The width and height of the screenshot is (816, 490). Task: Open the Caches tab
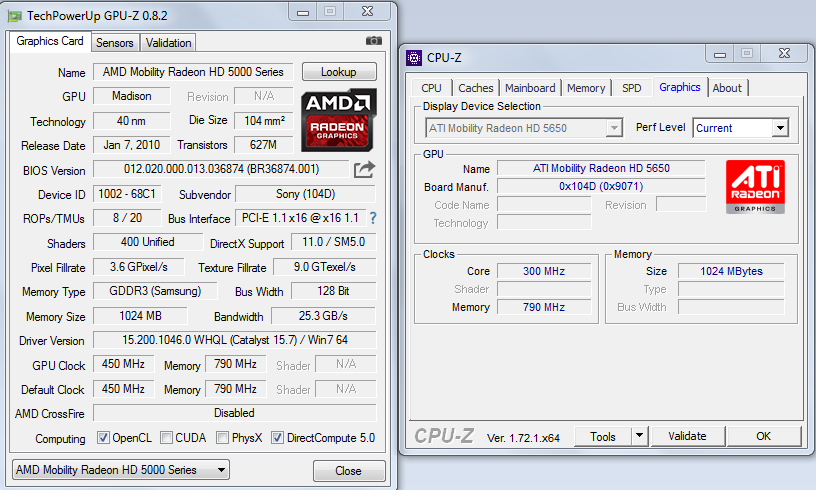(x=476, y=88)
